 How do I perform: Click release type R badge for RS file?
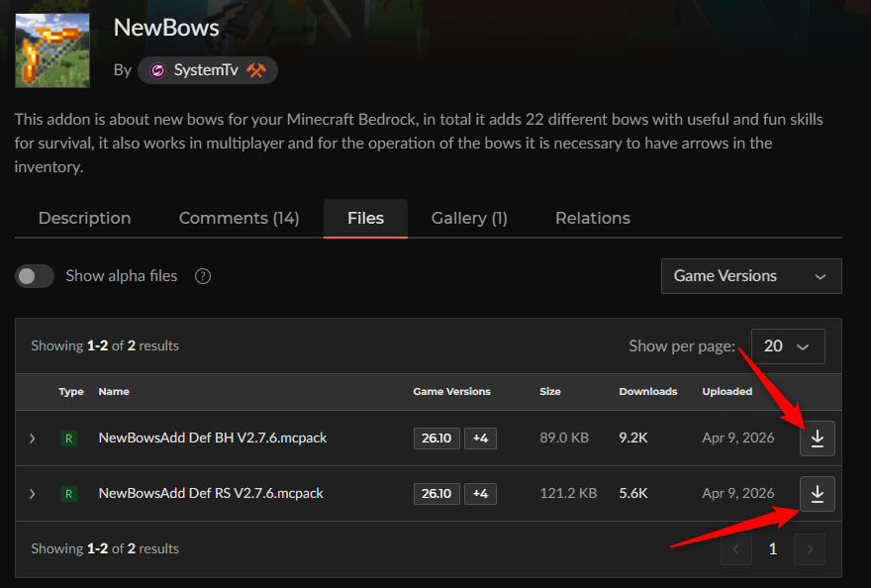(69, 494)
